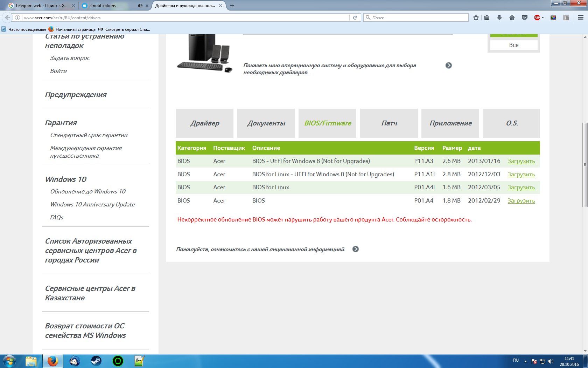Open the FAQs sidebar link
This screenshot has width=588, height=368.
pyautogui.click(x=57, y=217)
